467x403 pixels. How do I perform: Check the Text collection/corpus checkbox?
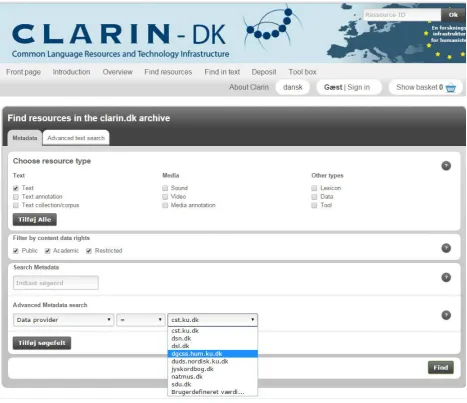coord(16,205)
